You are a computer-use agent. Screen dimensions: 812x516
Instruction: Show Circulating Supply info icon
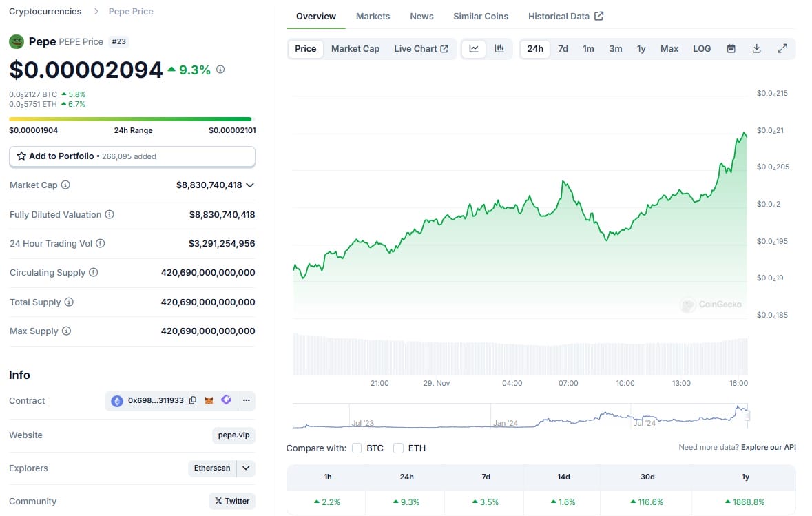pos(93,273)
